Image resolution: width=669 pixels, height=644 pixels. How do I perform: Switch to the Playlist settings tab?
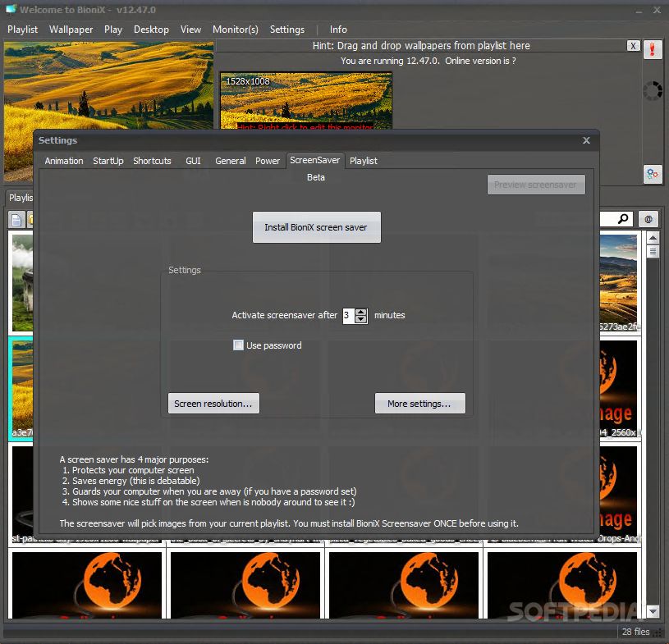[x=364, y=161]
